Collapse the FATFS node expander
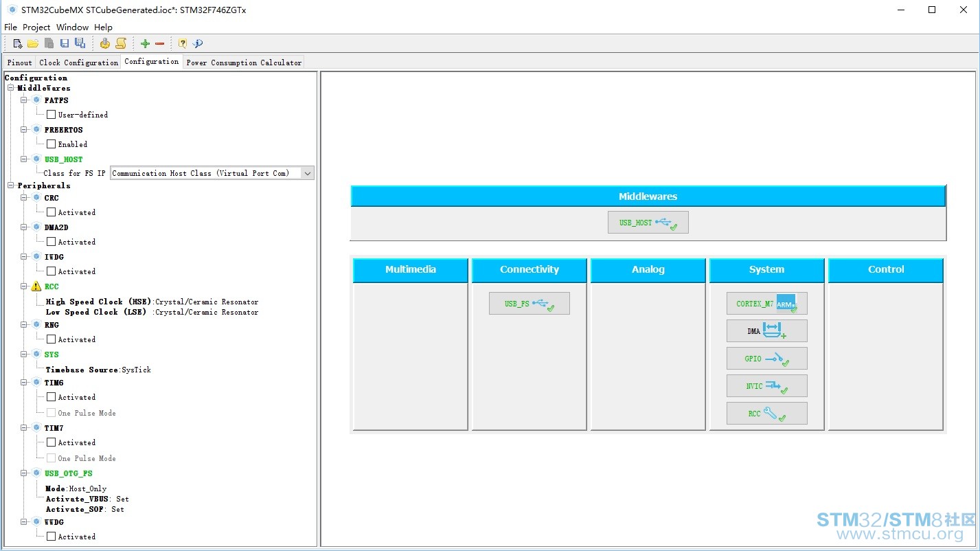 click(24, 100)
